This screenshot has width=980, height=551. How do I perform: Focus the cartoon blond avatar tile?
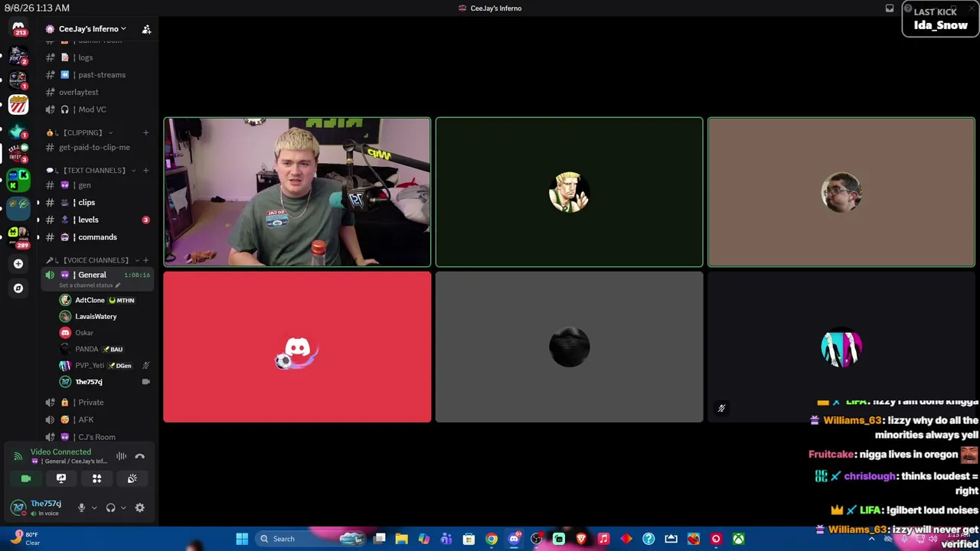(x=569, y=192)
